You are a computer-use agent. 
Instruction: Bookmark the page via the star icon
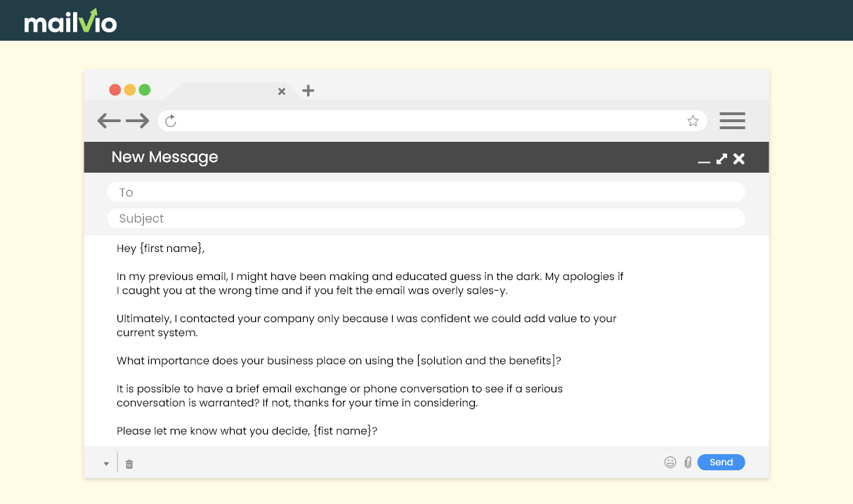point(693,121)
